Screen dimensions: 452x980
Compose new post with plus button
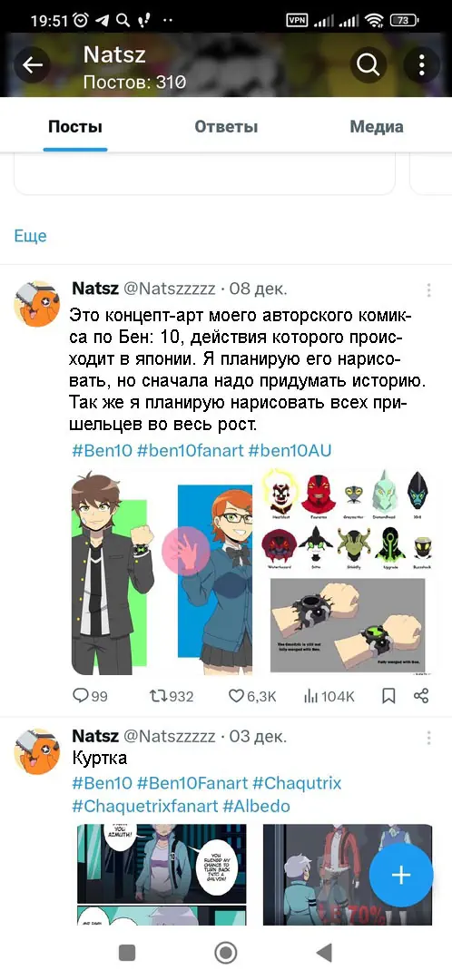click(401, 875)
